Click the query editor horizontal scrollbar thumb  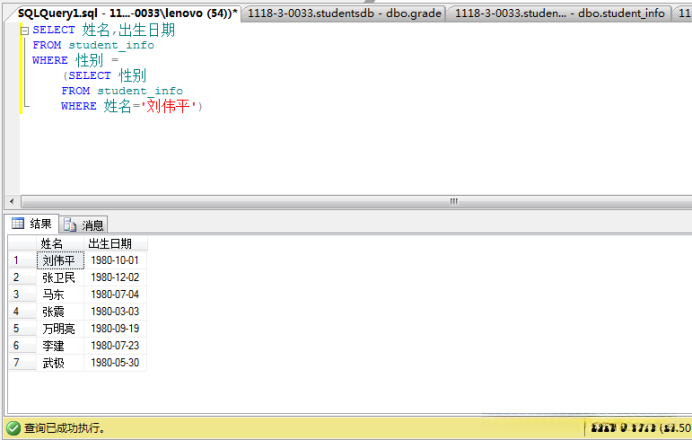pyautogui.click(x=453, y=202)
